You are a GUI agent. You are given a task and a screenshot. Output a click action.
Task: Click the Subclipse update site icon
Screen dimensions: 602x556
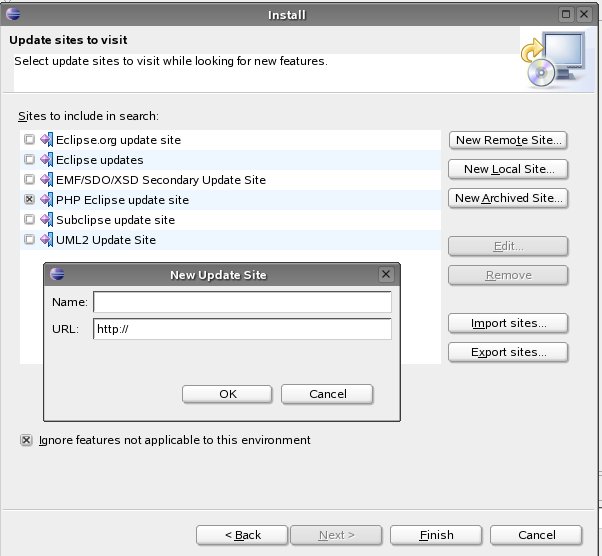(x=46, y=220)
